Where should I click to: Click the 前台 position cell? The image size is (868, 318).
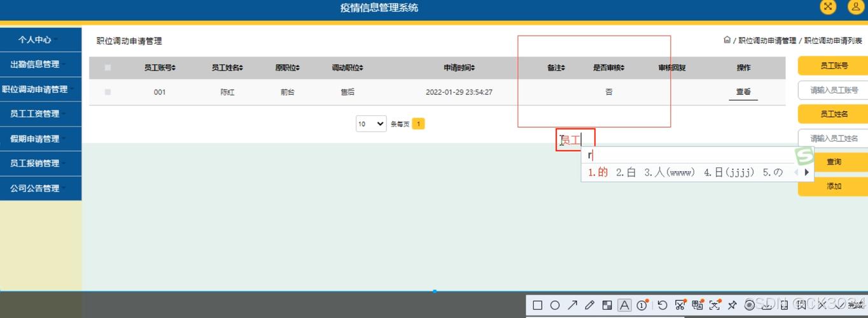pos(288,92)
